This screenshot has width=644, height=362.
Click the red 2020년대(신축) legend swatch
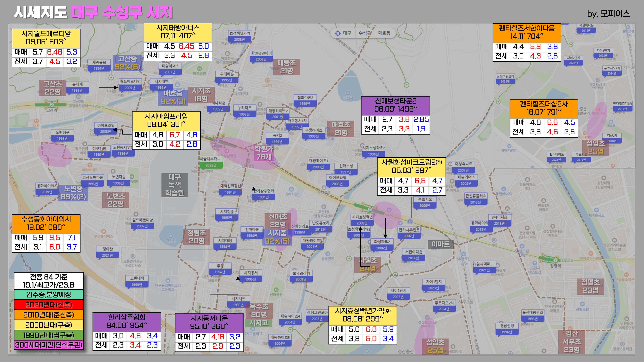click(48, 305)
